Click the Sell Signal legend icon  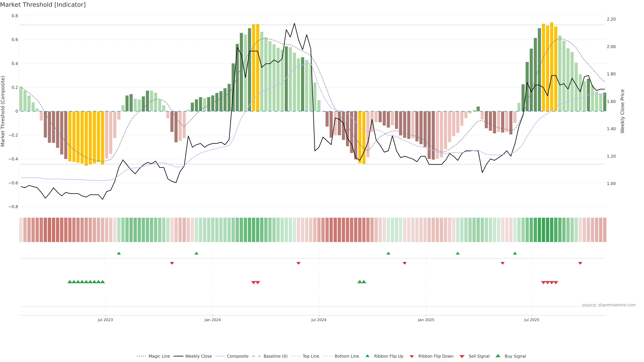[x=462, y=356]
